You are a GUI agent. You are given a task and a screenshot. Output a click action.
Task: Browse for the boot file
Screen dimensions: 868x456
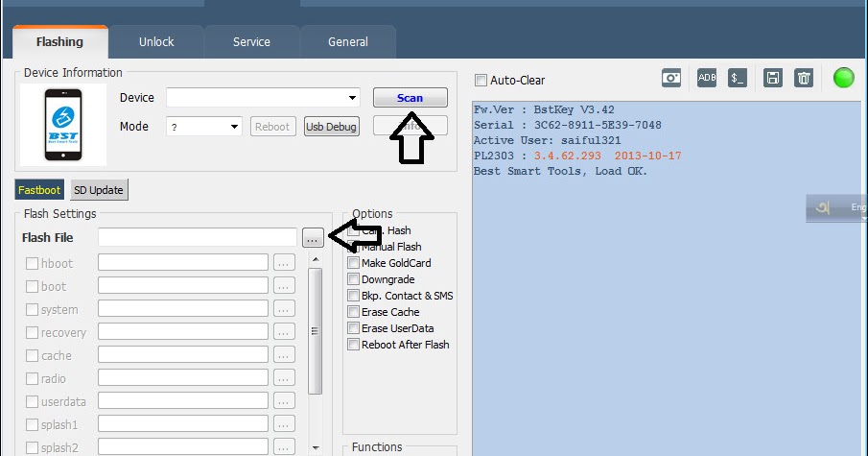coord(284,286)
